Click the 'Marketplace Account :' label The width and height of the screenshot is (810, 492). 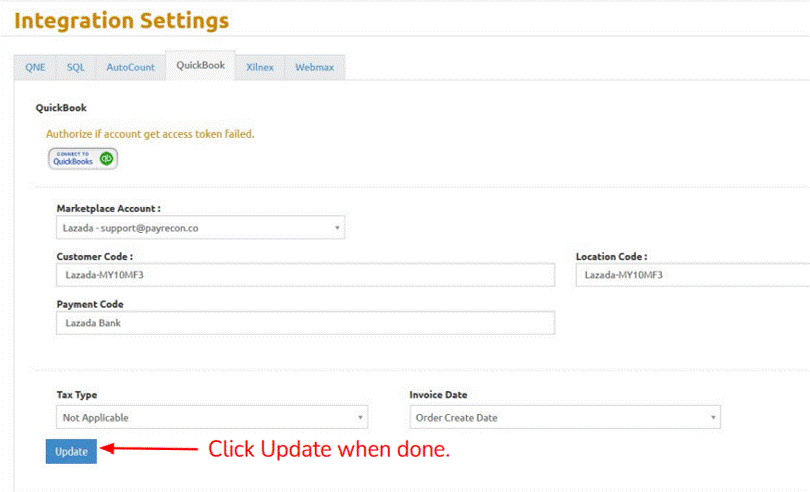(108, 208)
